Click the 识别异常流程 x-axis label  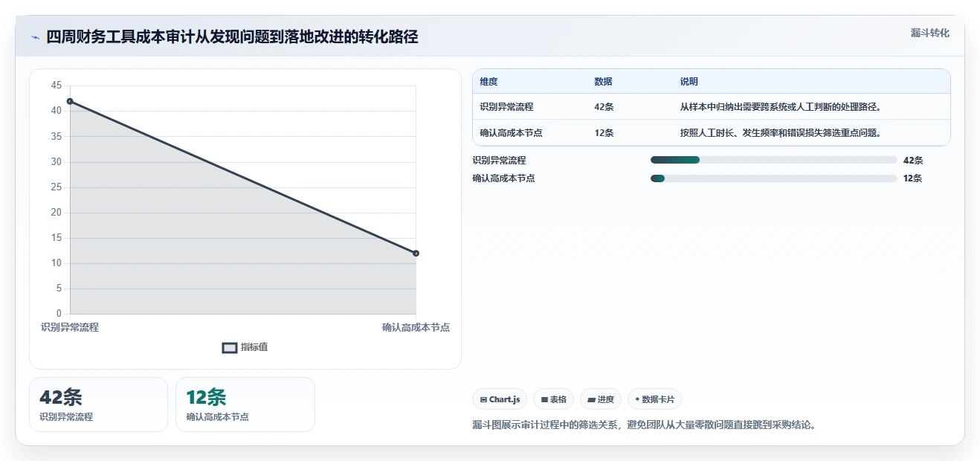click(70, 327)
